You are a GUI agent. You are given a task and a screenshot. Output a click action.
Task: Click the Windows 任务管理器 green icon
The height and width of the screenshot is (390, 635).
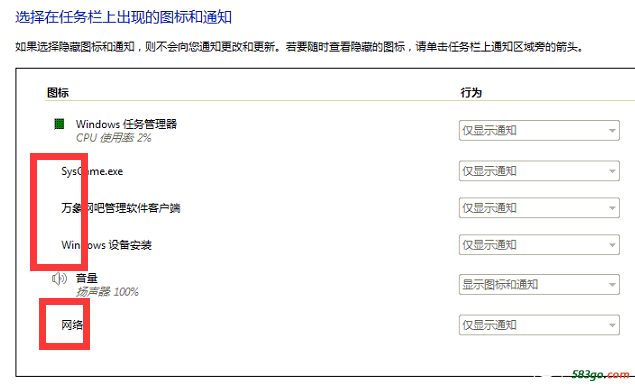tap(59, 124)
